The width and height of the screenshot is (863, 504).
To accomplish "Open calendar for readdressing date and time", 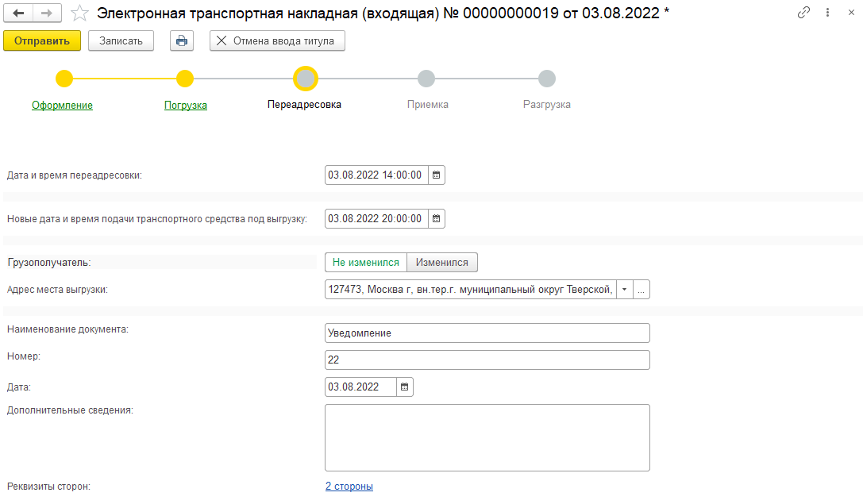I will coord(437,175).
